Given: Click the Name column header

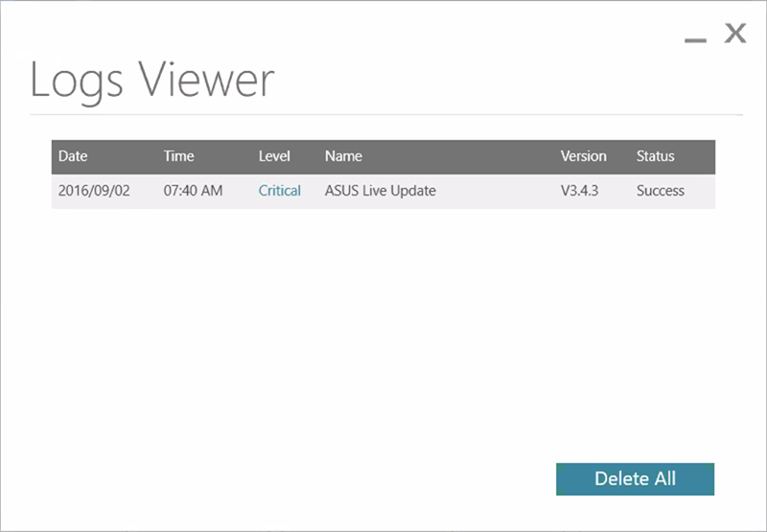Looking at the screenshot, I should point(343,156).
